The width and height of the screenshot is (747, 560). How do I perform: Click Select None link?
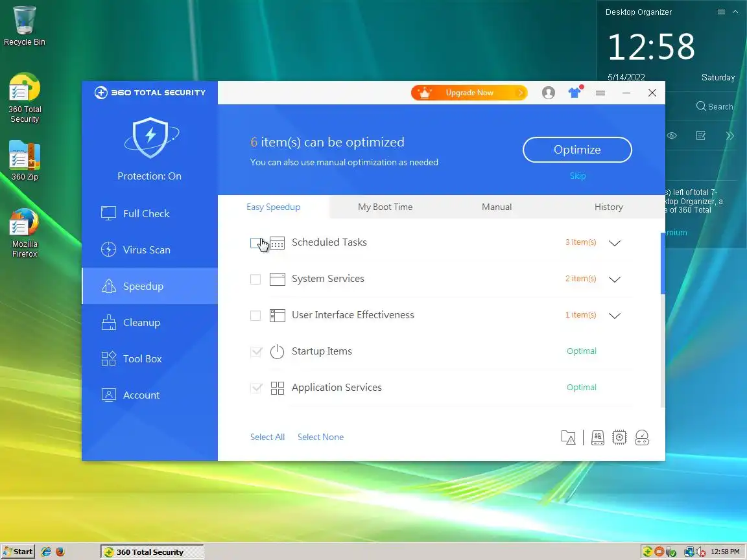(320, 437)
